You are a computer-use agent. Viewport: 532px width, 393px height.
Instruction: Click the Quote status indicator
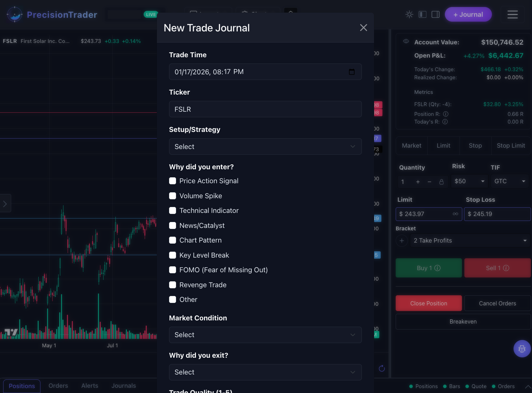click(476, 386)
